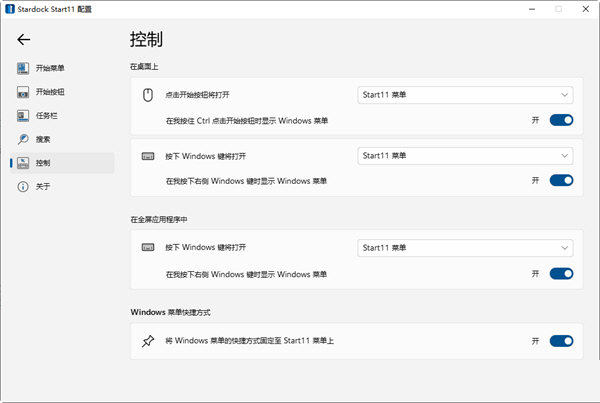This screenshot has height=403, width=600.
Task: Toggle 将 Windows 菜单的快捷方式固定 switch
Action: pyautogui.click(x=561, y=341)
